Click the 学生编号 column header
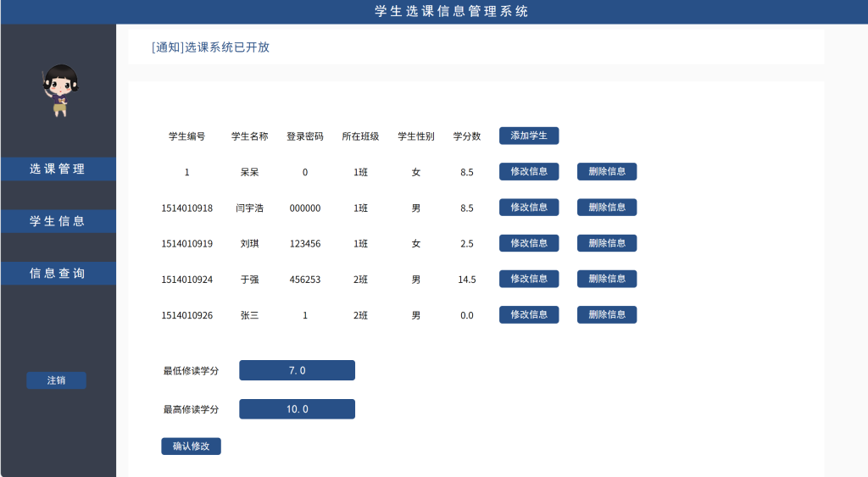The image size is (868, 477). pos(187,136)
